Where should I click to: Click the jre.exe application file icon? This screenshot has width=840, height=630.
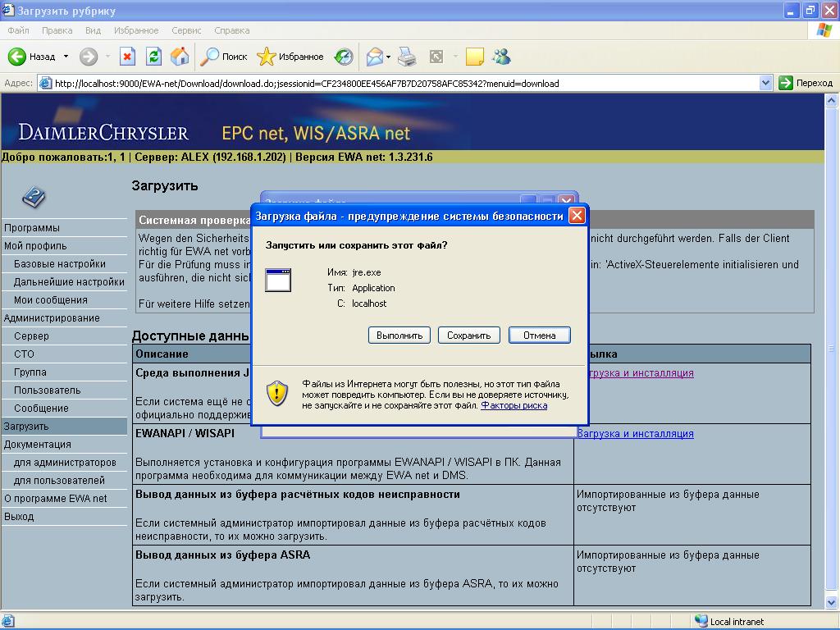click(278, 280)
